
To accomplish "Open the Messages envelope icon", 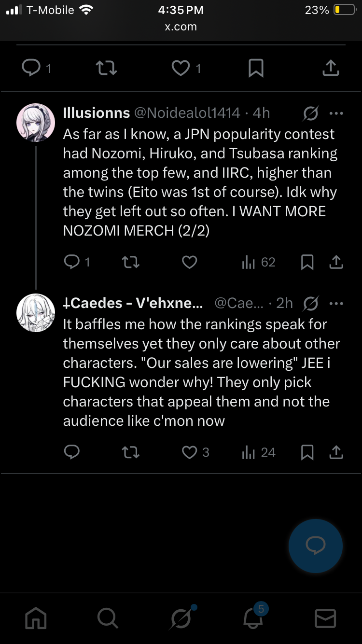I will click(325, 618).
